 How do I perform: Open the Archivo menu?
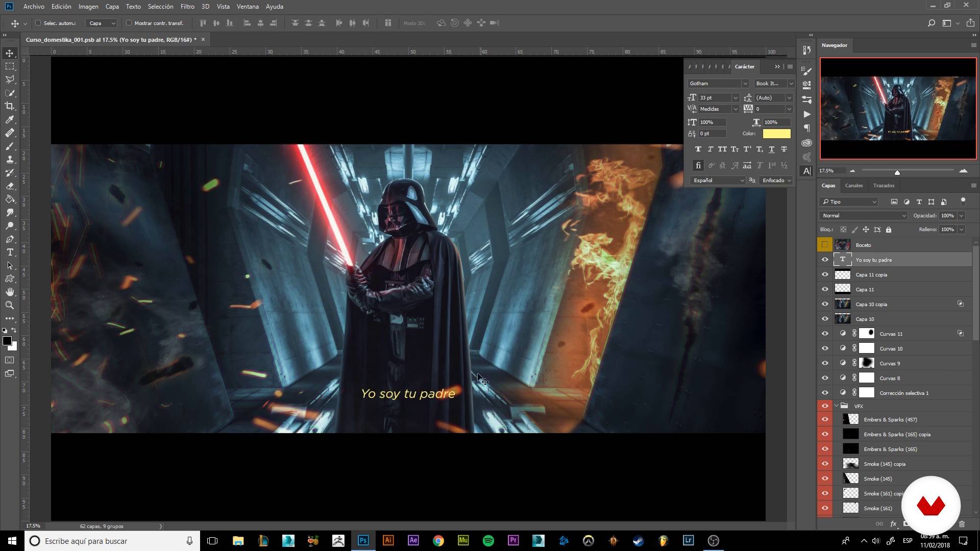(x=34, y=7)
